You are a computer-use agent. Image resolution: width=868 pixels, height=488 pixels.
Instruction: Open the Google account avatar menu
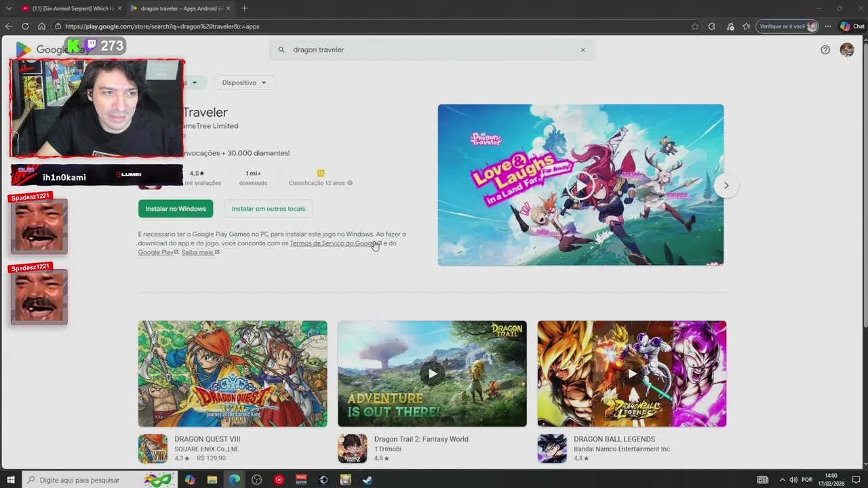[x=847, y=49]
